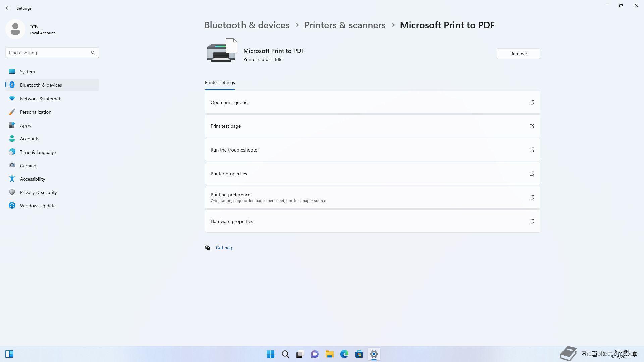Screen dimensions: 644x362
Task: Click the TCB user avatar
Action: click(15, 29)
